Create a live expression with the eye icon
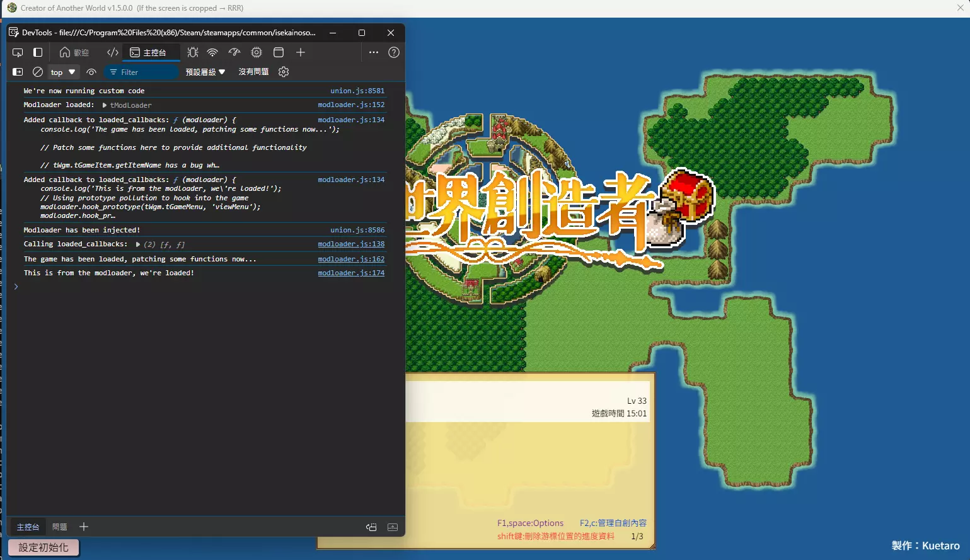This screenshot has height=560, width=970. click(91, 72)
